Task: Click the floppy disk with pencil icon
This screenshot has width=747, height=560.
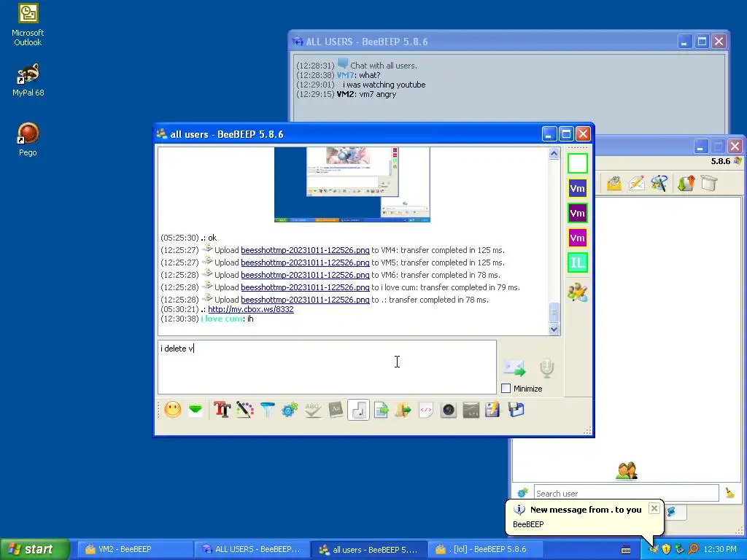Action: [492, 410]
